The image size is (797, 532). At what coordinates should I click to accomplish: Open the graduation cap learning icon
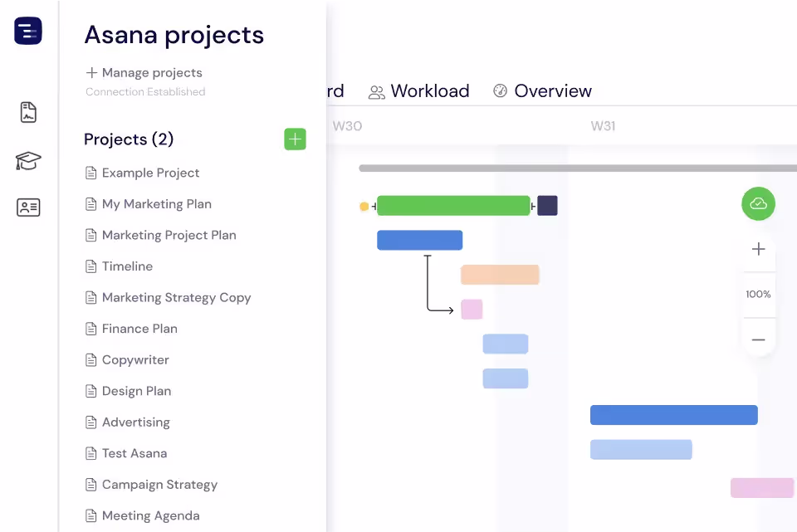click(x=28, y=160)
